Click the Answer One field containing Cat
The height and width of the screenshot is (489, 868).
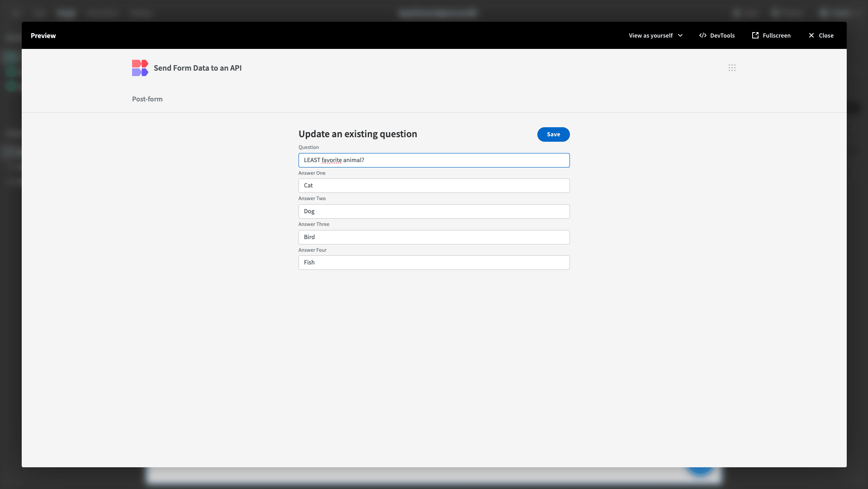coord(434,186)
